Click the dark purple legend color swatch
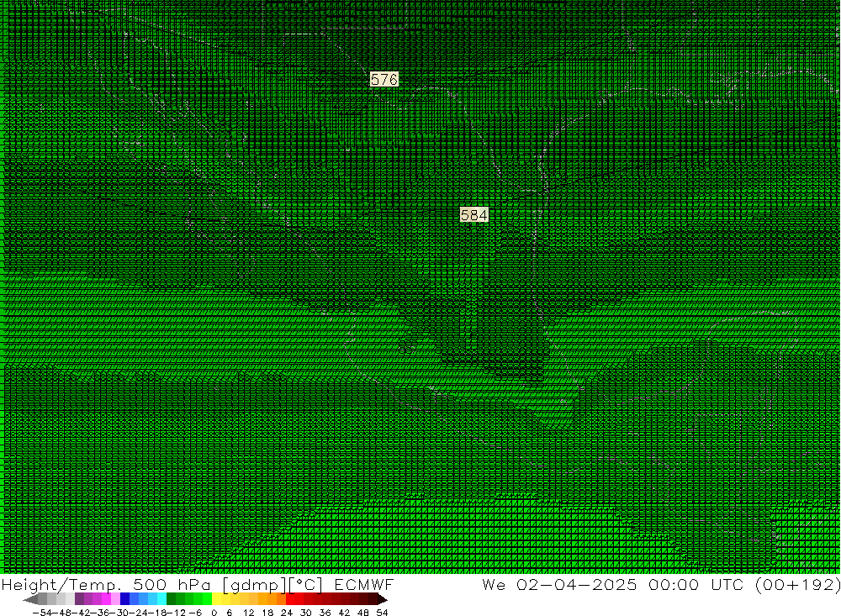 pos(79,599)
